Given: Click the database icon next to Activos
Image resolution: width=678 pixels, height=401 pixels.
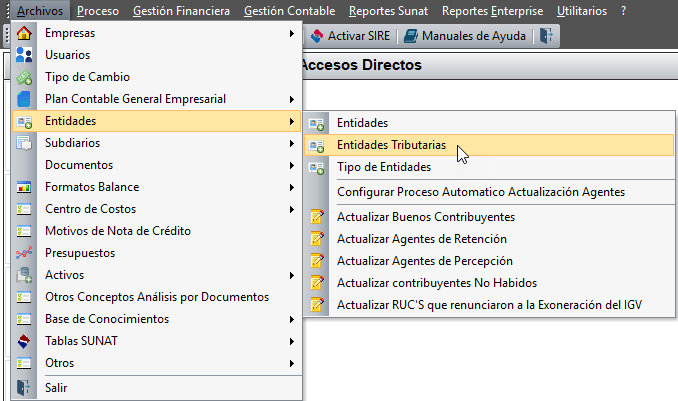Looking at the screenshot, I should click(x=24, y=275).
